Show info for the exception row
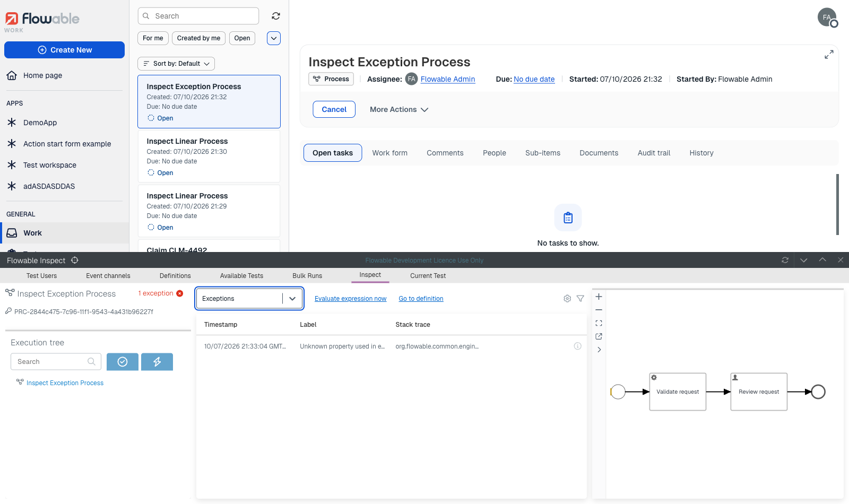 [578, 346]
